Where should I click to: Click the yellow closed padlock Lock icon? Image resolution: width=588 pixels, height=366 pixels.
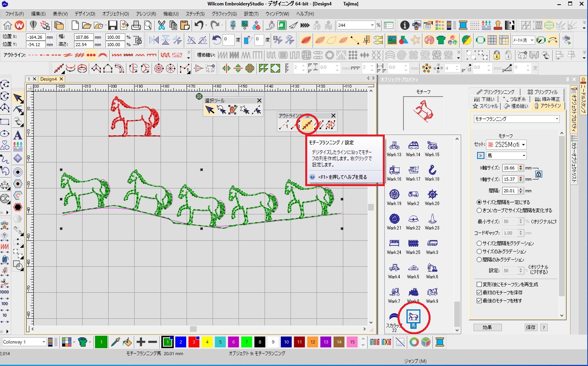[x=497, y=55]
